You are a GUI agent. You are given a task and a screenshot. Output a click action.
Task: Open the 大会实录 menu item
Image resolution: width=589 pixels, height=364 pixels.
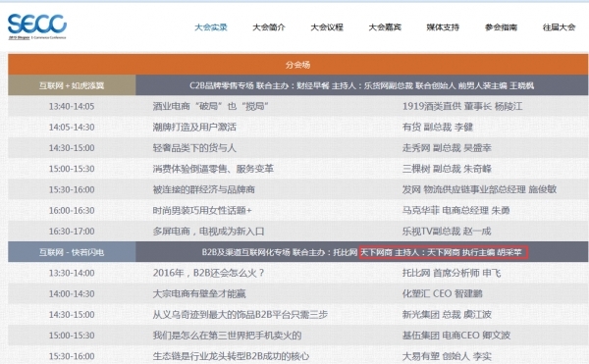click(211, 27)
